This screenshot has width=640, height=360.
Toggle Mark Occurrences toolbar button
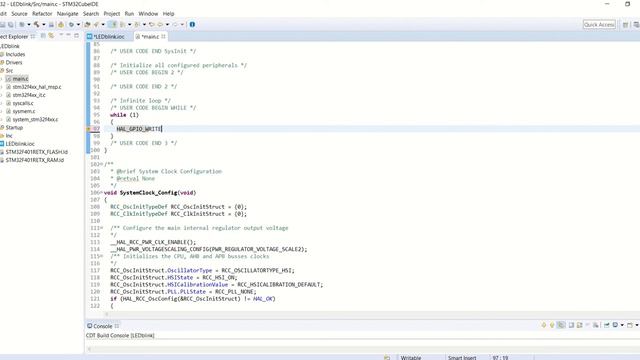[113, 24]
